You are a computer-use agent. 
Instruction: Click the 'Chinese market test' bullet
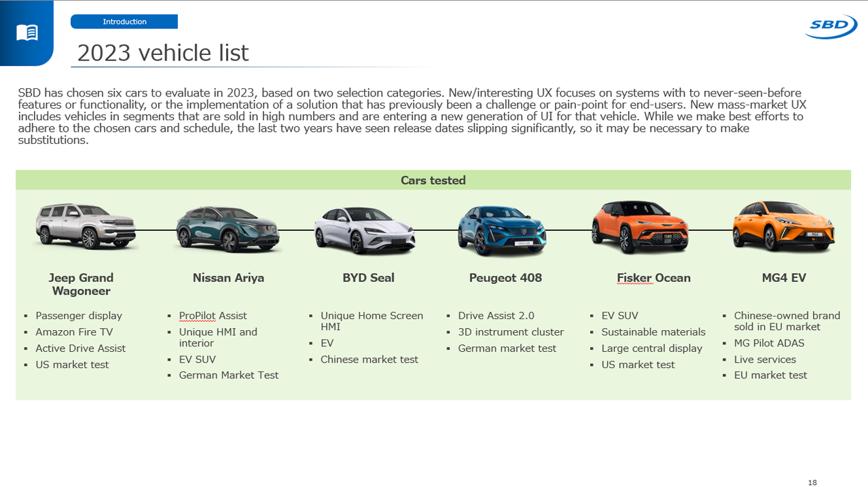pyautogui.click(x=369, y=359)
